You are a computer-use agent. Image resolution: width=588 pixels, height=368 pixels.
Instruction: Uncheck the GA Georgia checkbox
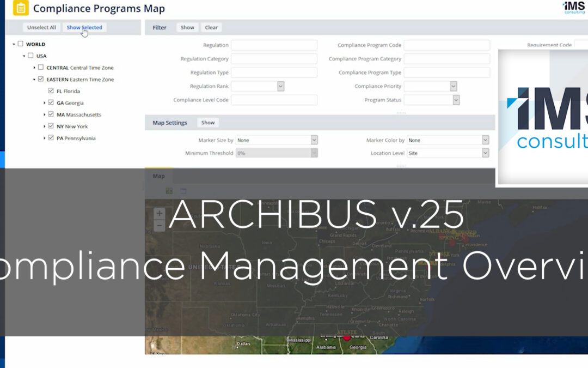(51, 102)
